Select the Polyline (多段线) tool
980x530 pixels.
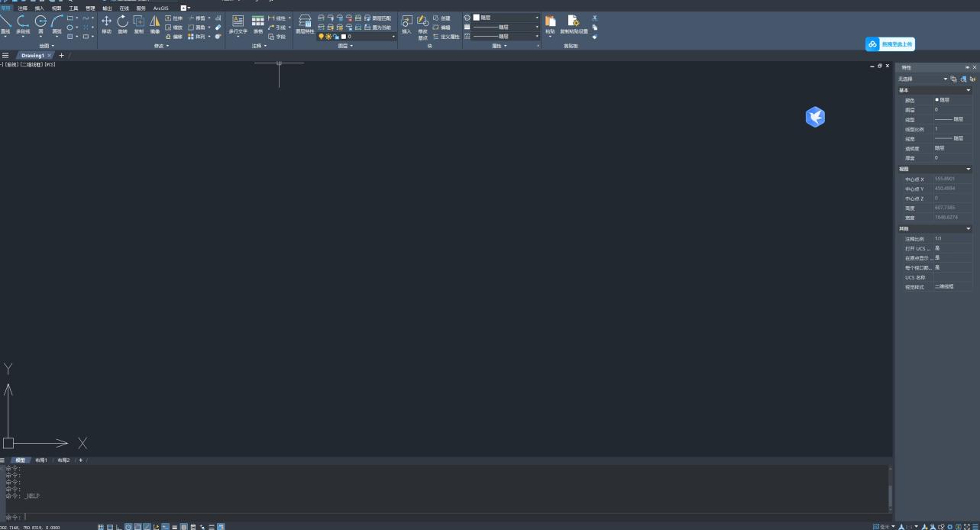[23, 23]
